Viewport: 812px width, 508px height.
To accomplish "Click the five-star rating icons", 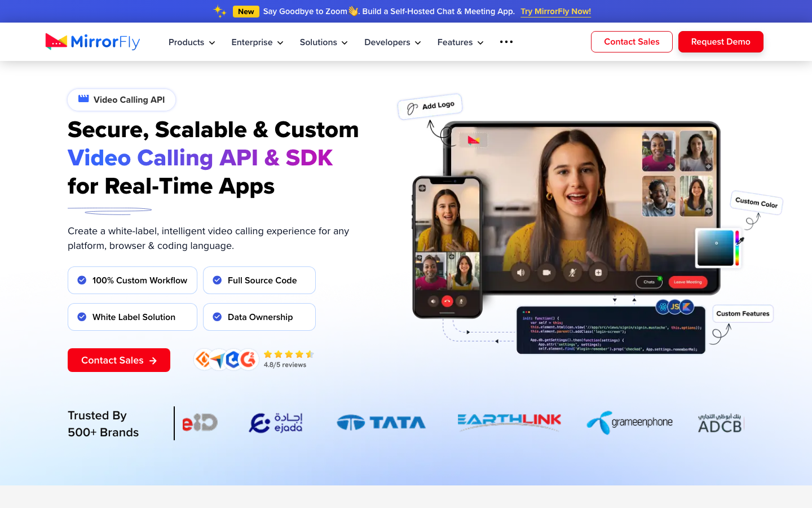I will pos(289,354).
